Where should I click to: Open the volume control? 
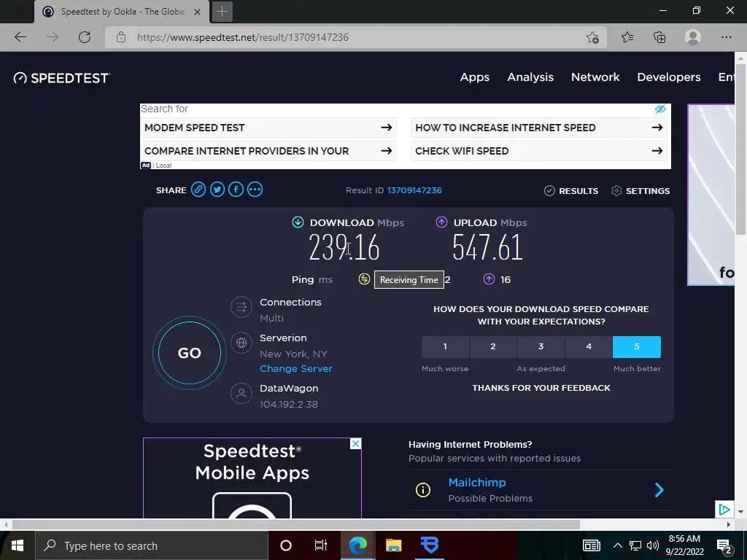653,545
